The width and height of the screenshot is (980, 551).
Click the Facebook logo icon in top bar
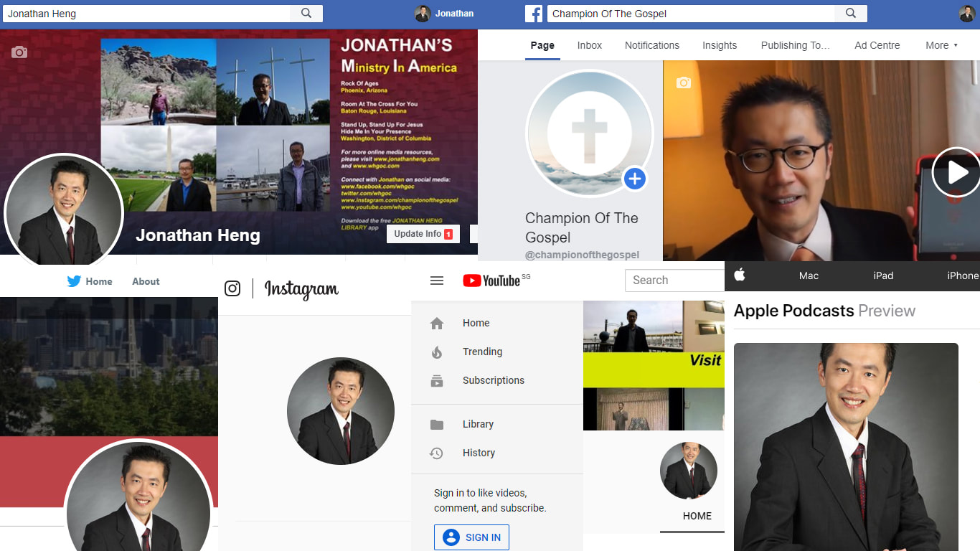[x=533, y=14]
